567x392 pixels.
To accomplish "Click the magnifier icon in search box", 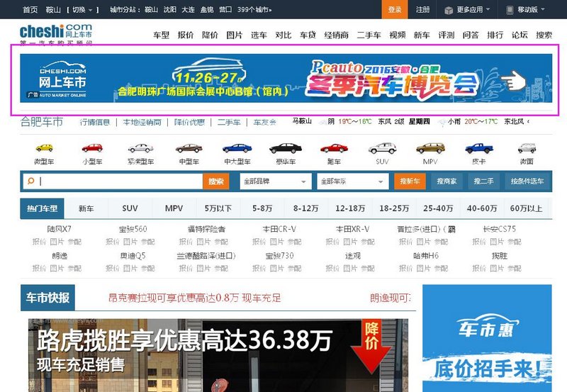I will pyautogui.click(x=30, y=181).
